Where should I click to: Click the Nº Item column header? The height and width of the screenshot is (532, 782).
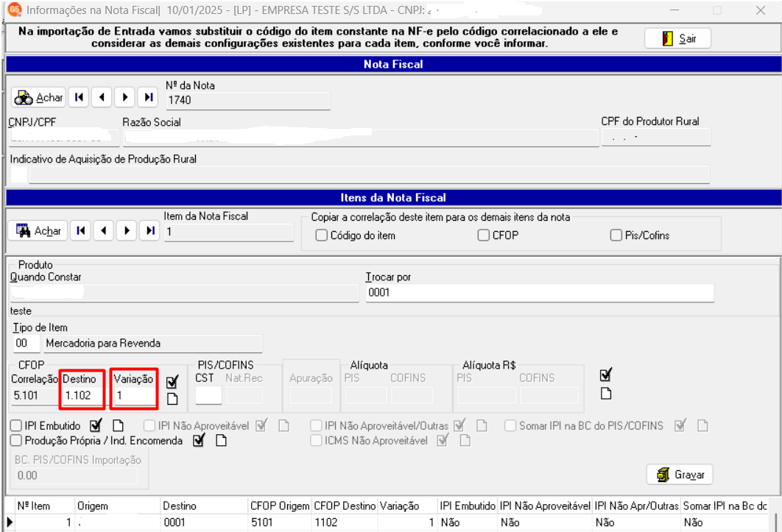pyautogui.click(x=44, y=506)
